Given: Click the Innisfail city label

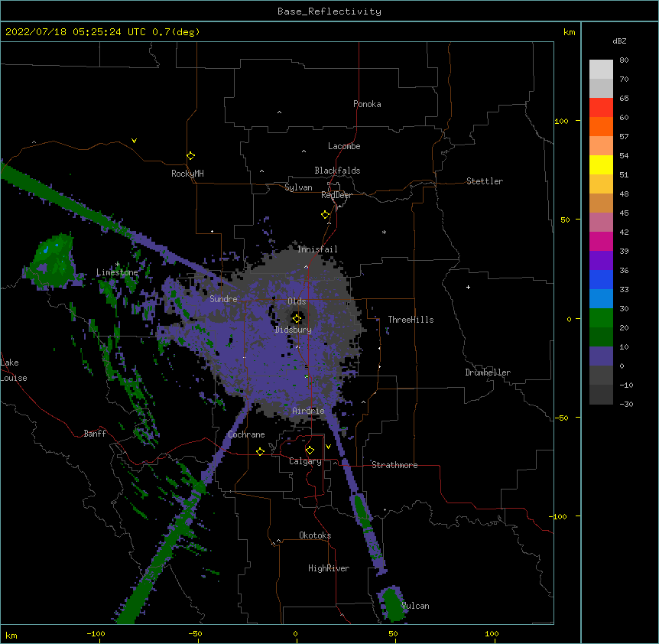Looking at the screenshot, I should click(x=317, y=249).
